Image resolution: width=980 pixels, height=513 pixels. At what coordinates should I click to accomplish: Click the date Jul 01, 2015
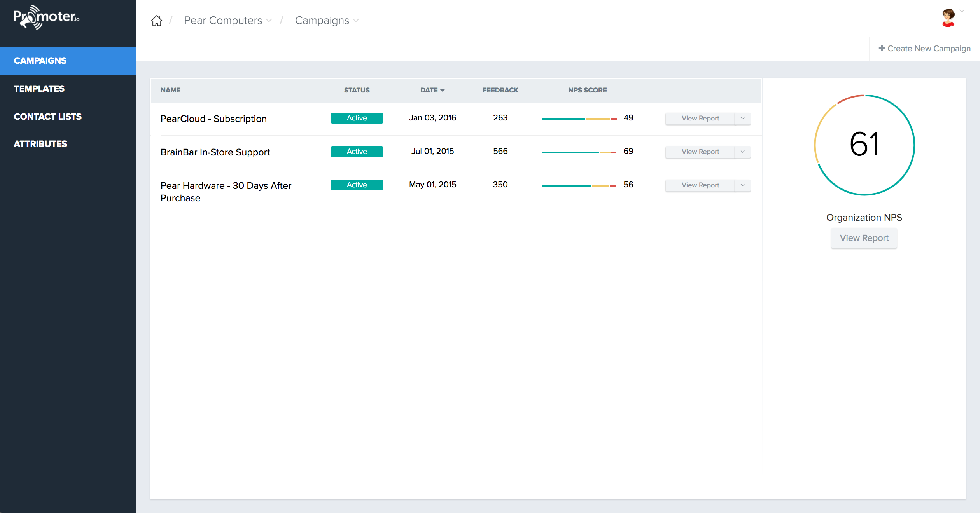coord(432,151)
